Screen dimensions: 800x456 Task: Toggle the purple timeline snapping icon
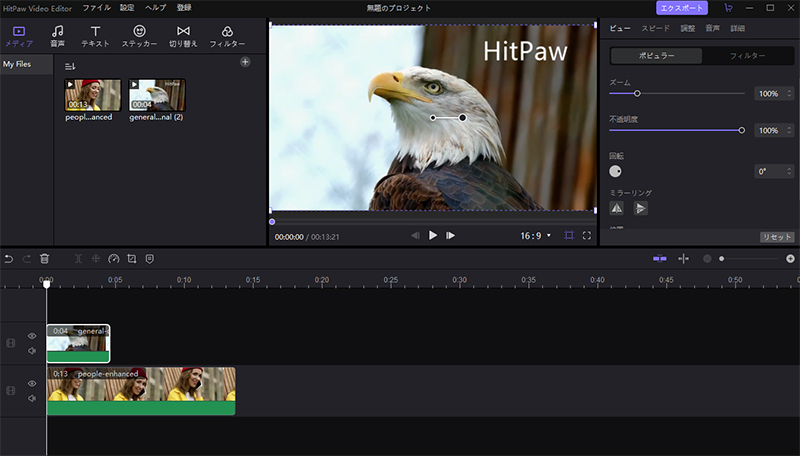660,259
